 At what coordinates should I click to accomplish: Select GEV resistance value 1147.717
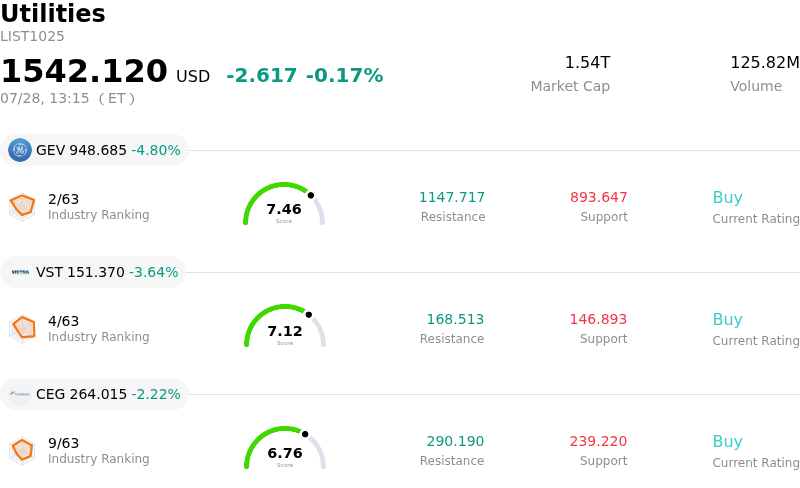click(452, 197)
